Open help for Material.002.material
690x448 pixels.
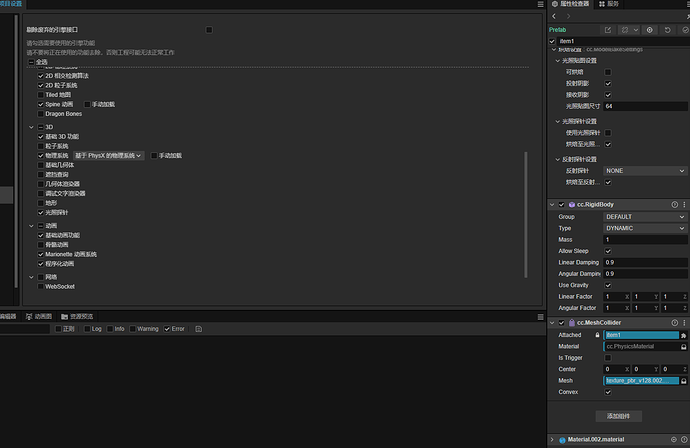(x=684, y=440)
